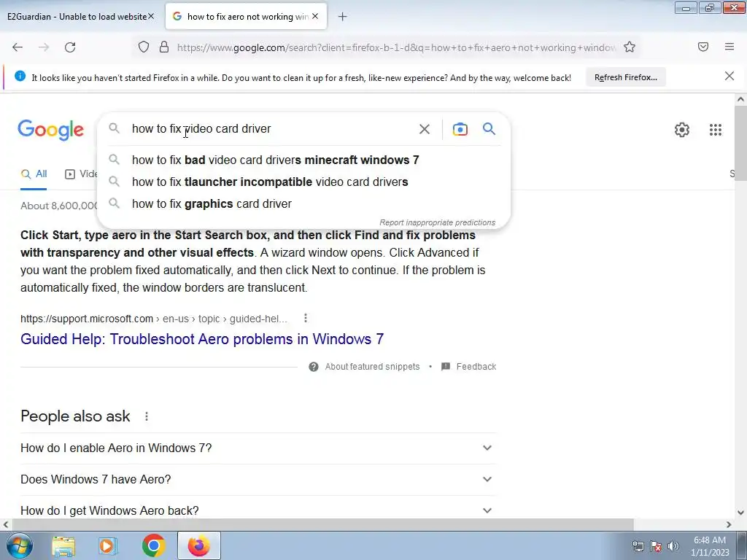Click the vertical scrollbar down arrow

coord(740,513)
